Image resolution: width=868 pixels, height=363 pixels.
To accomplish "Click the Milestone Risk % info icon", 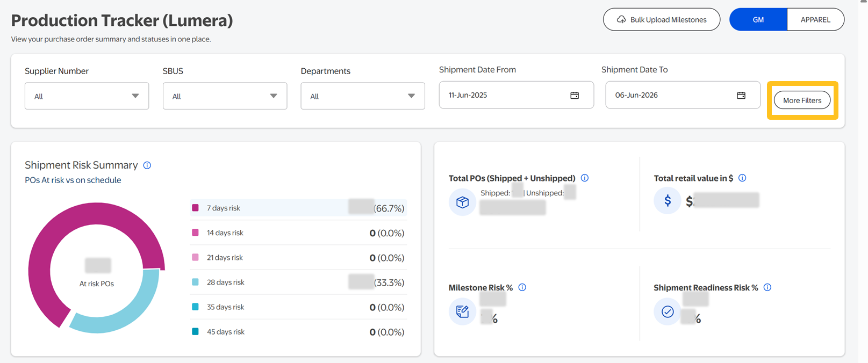I will coord(522,287).
